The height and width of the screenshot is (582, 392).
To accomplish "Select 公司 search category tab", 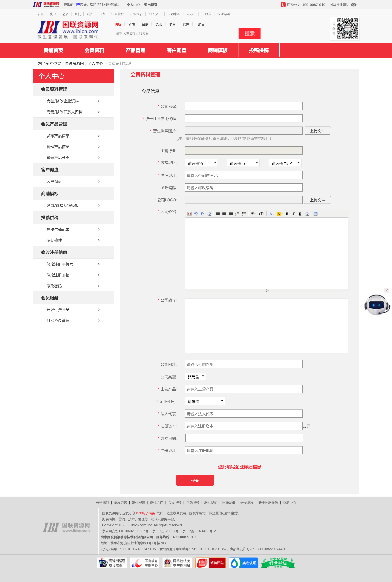I will click(x=131, y=24).
